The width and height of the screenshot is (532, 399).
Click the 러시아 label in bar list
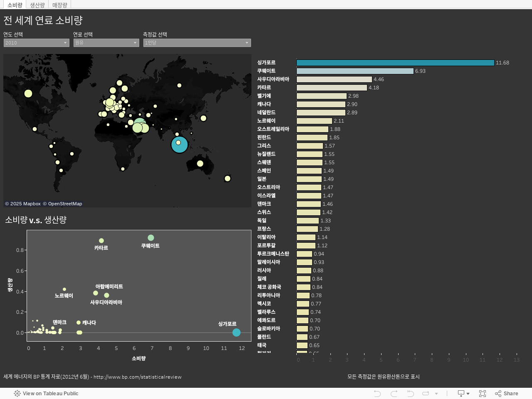(x=264, y=271)
